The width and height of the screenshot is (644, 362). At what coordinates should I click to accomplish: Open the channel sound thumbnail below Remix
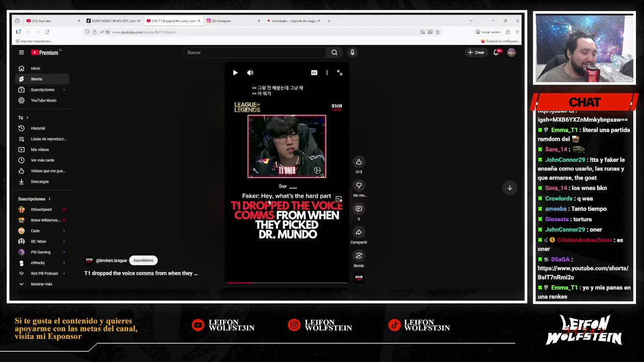[x=359, y=277]
